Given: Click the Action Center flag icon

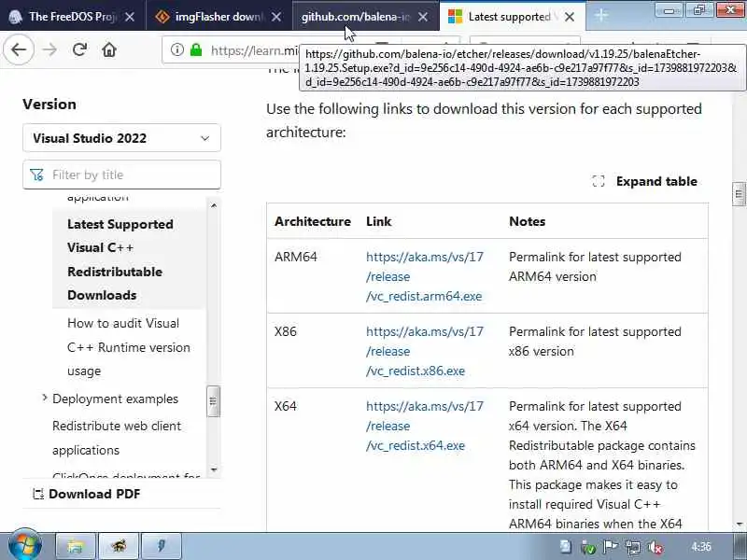Looking at the screenshot, I should click(611, 547).
